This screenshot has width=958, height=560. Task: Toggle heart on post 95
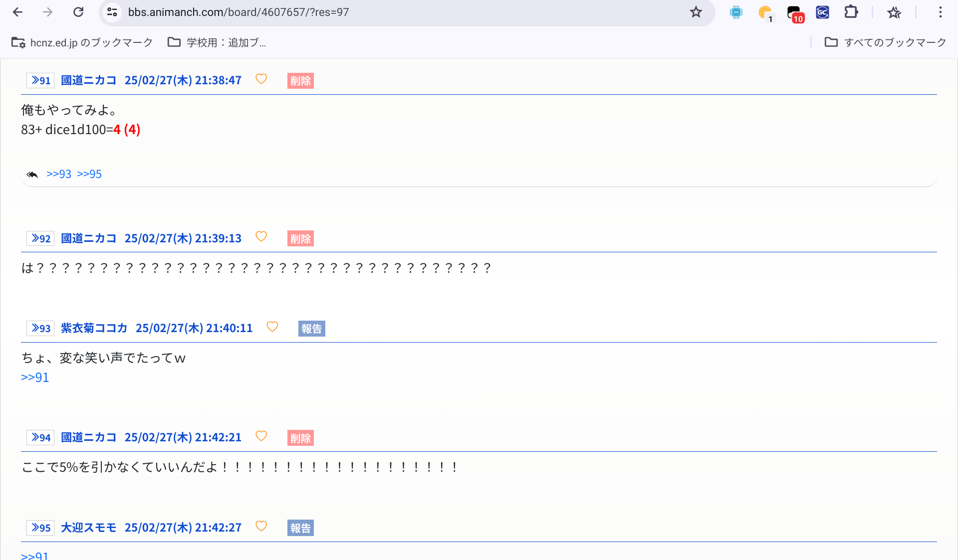261,526
